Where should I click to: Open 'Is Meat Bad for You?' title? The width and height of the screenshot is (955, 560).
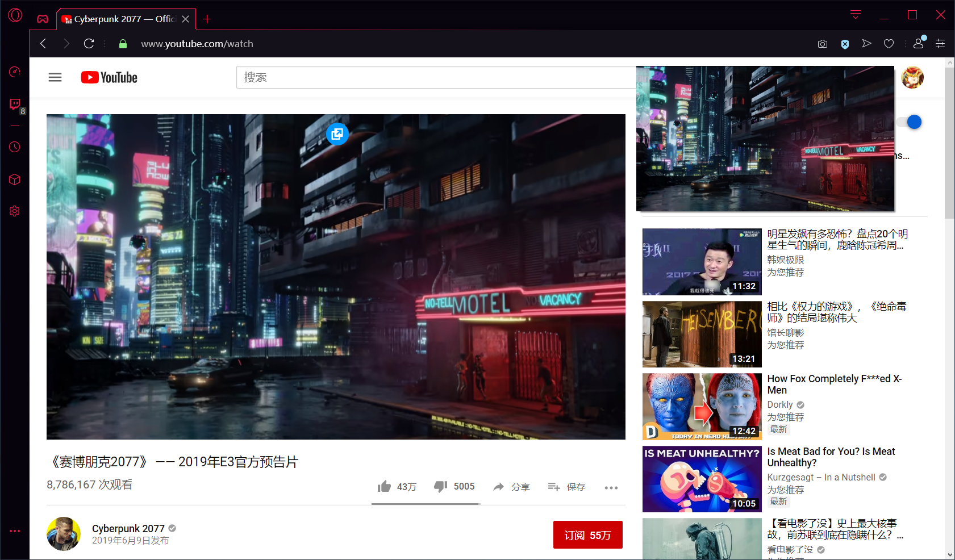click(x=831, y=457)
